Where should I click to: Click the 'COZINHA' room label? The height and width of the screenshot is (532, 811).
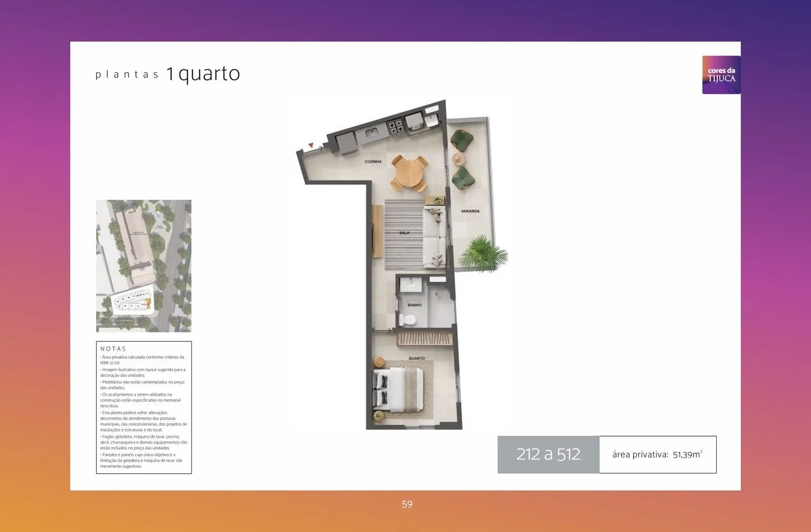[373, 162]
